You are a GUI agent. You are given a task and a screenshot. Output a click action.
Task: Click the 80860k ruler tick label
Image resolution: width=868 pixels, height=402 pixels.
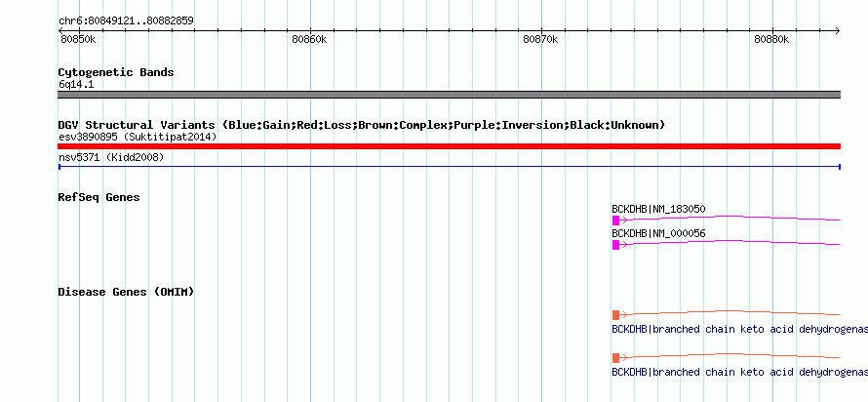point(309,39)
